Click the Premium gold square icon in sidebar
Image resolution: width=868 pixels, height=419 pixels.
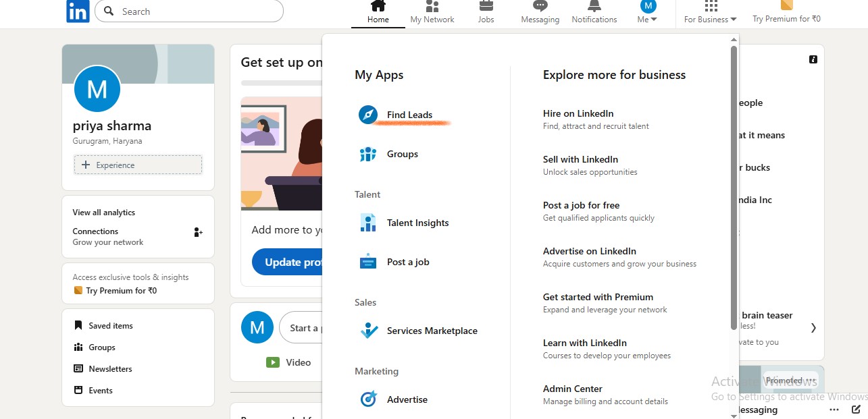click(x=78, y=291)
